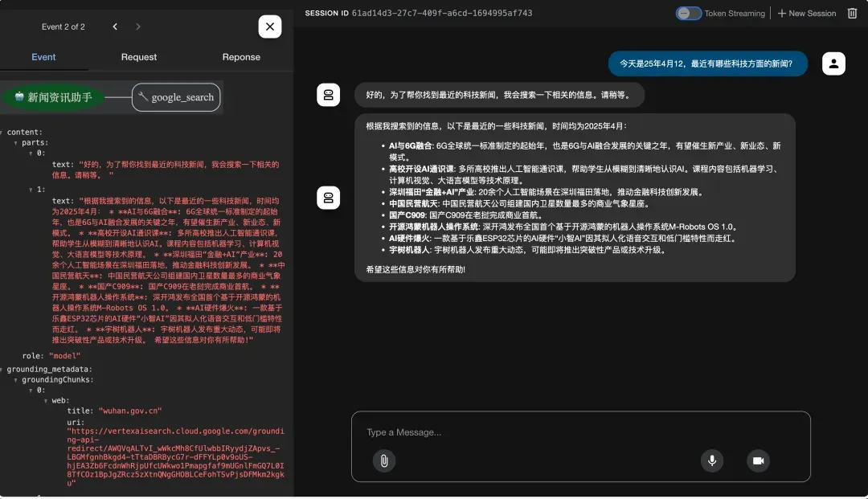Collapse parts item 1 node
This screenshot has height=499, width=868.
point(31,190)
